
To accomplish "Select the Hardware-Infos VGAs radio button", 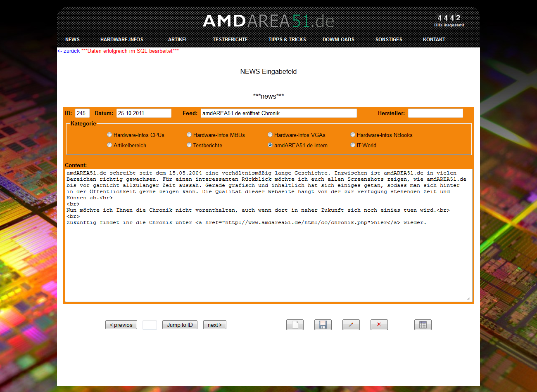I will click(270, 135).
